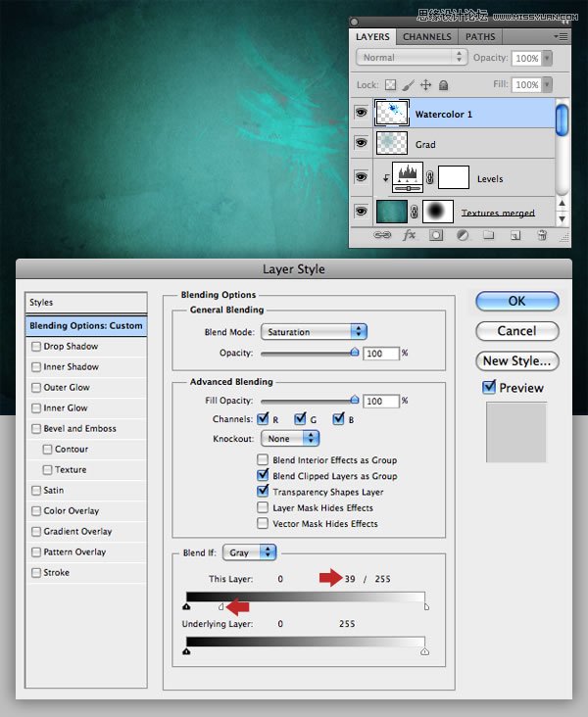Hide the Watercolor 1 layer

coord(362,114)
